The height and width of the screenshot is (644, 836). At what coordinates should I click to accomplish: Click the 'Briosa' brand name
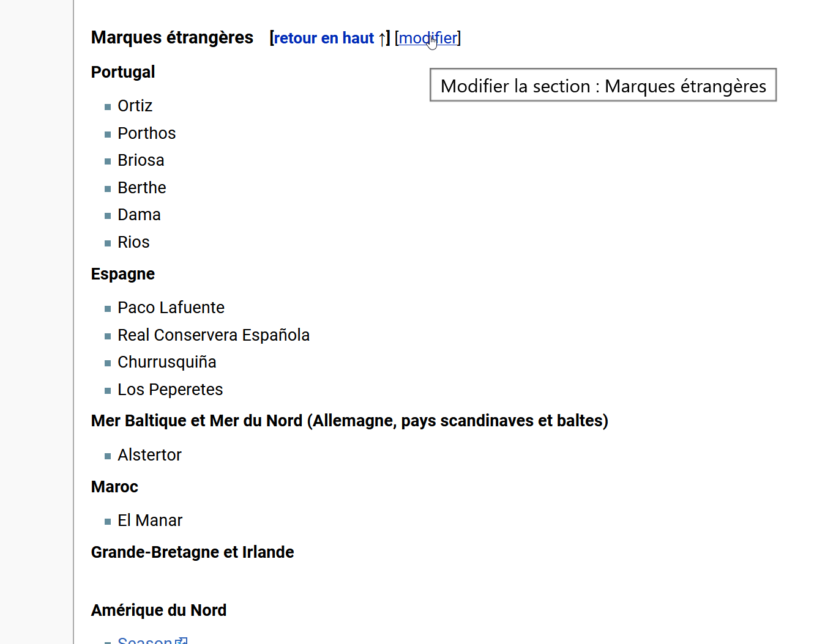[141, 160]
